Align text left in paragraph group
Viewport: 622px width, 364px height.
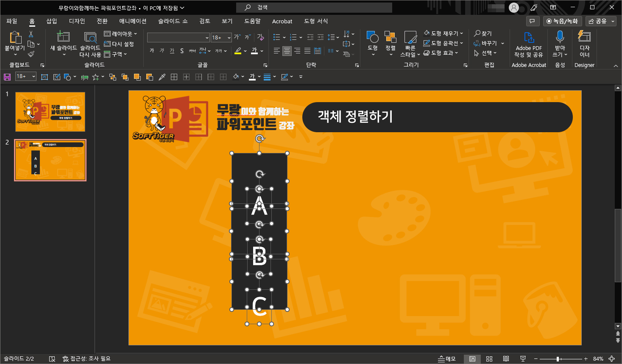click(x=277, y=51)
